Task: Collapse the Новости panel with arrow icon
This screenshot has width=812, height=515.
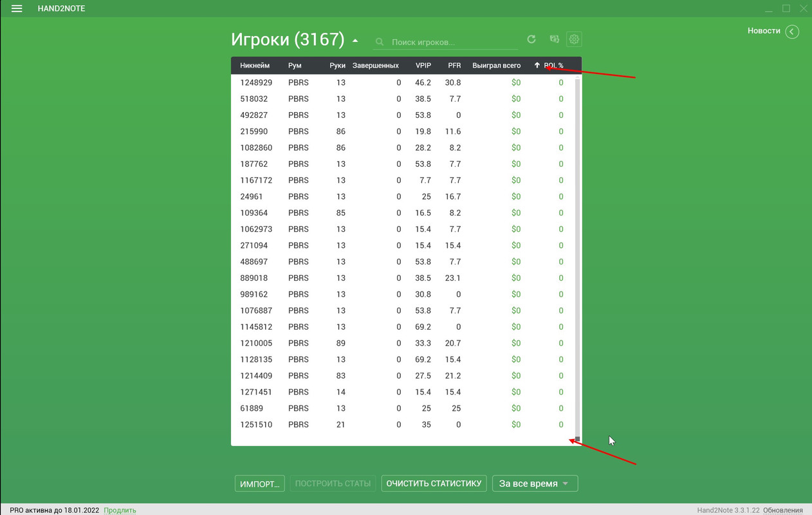Action: pos(792,32)
